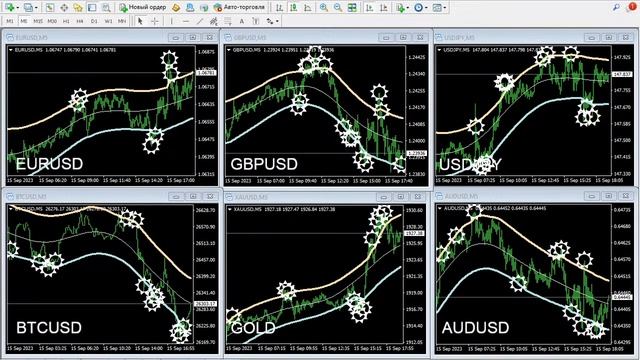Open the red notification alert icon
Viewport: 640px width, 360px height.
pyautogui.click(x=632, y=7)
